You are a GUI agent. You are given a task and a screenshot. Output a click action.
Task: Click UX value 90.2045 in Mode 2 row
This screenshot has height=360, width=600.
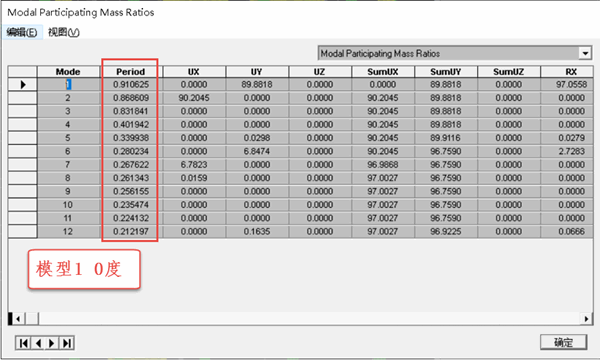pos(194,98)
